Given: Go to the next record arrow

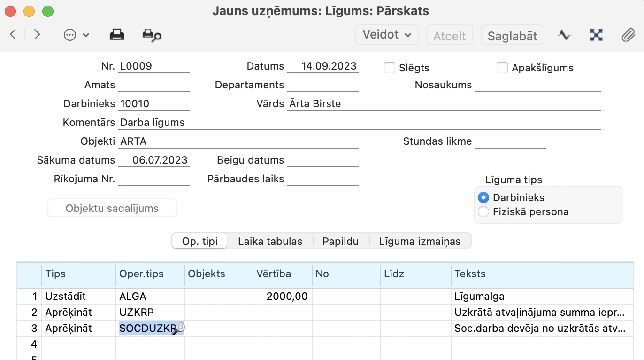Looking at the screenshot, I should pos(37,35).
